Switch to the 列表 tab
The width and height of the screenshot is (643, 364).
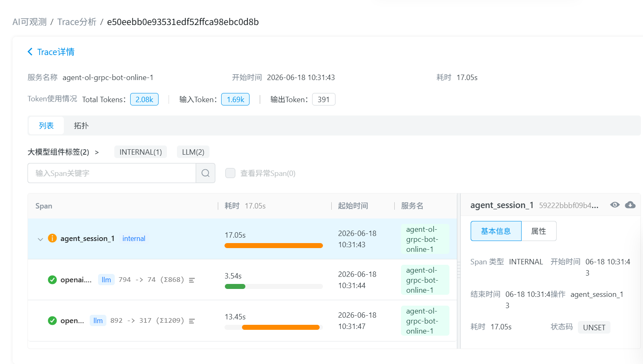46,126
